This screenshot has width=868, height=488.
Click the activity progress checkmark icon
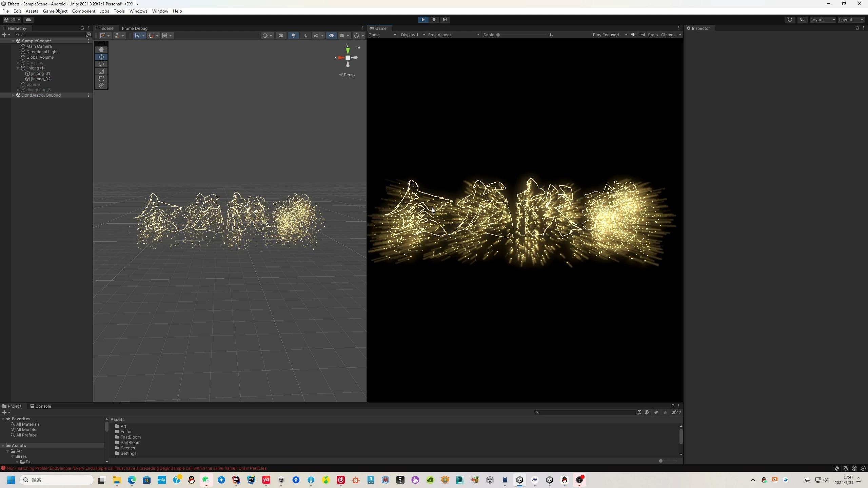point(863,468)
